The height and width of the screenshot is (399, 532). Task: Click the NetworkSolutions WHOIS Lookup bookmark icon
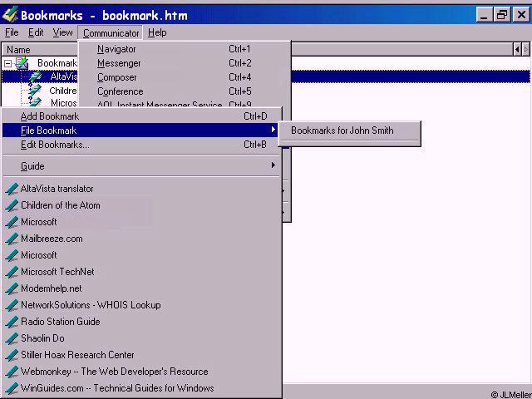(x=12, y=305)
